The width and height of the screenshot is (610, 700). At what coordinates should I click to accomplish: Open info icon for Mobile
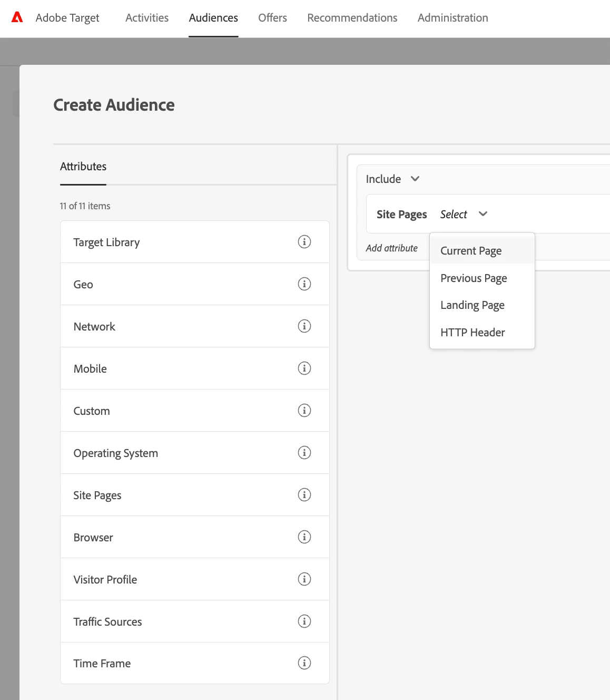[x=304, y=368]
